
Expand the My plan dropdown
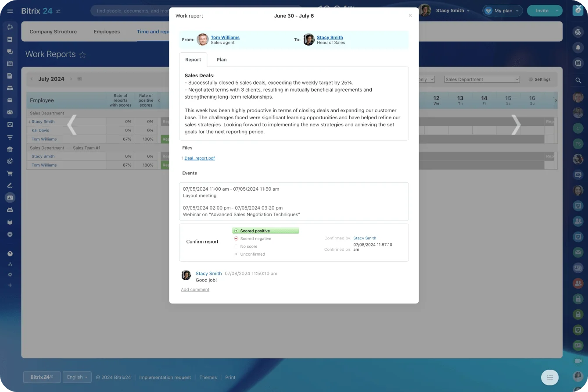[x=502, y=11]
